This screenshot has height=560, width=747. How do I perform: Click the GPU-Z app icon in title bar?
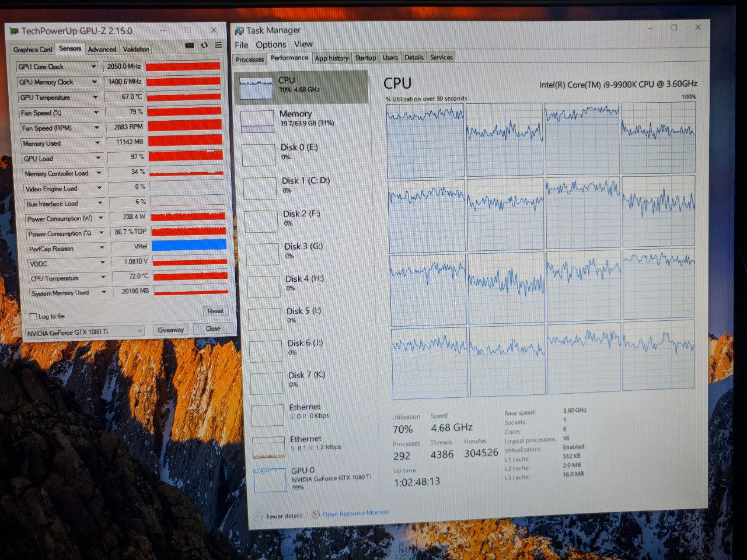pos(13,31)
